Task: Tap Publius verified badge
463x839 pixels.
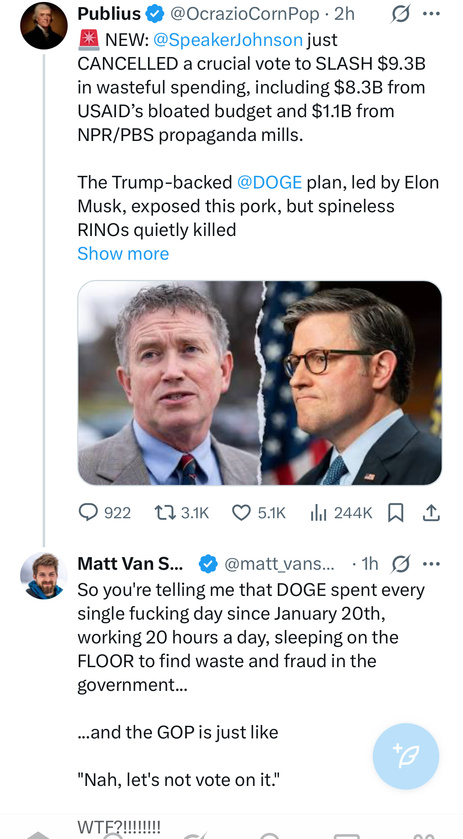Action: coord(155,14)
